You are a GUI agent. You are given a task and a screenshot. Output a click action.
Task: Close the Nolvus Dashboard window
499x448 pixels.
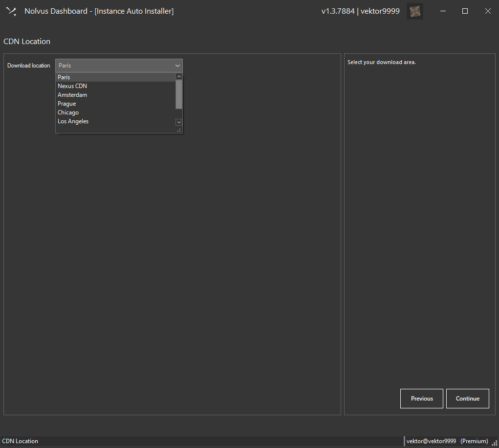click(488, 11)
